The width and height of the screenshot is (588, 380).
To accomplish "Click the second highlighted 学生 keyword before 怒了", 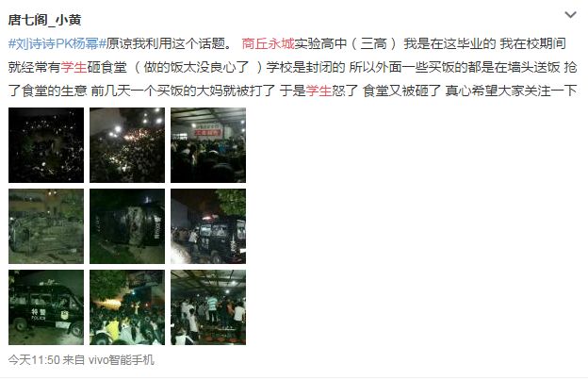I will [x=318, y=91].
